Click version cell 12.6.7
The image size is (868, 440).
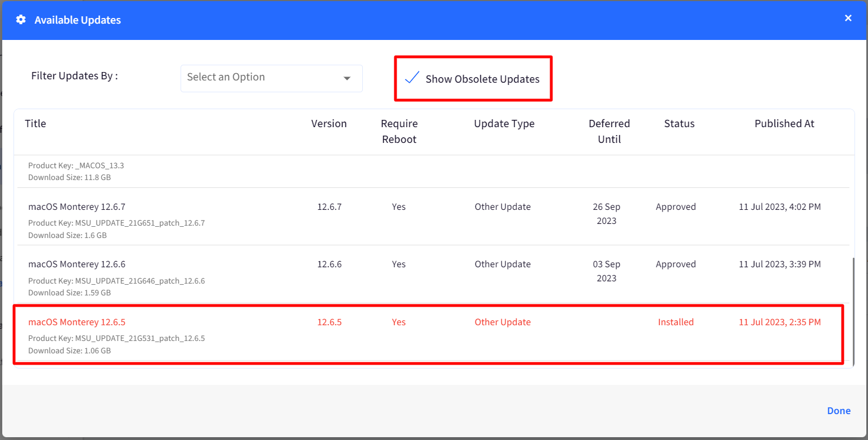point(329,206)
